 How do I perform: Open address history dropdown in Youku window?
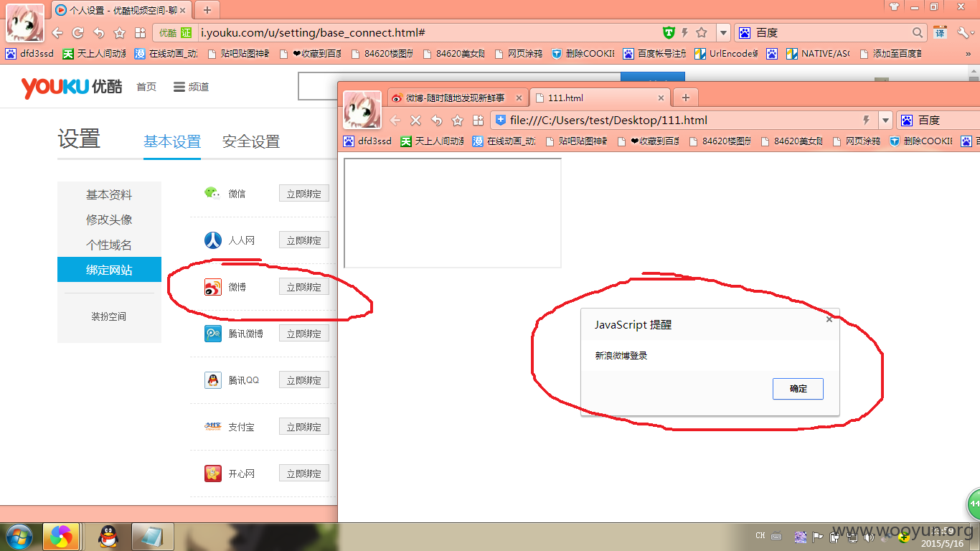coord(723,33)
